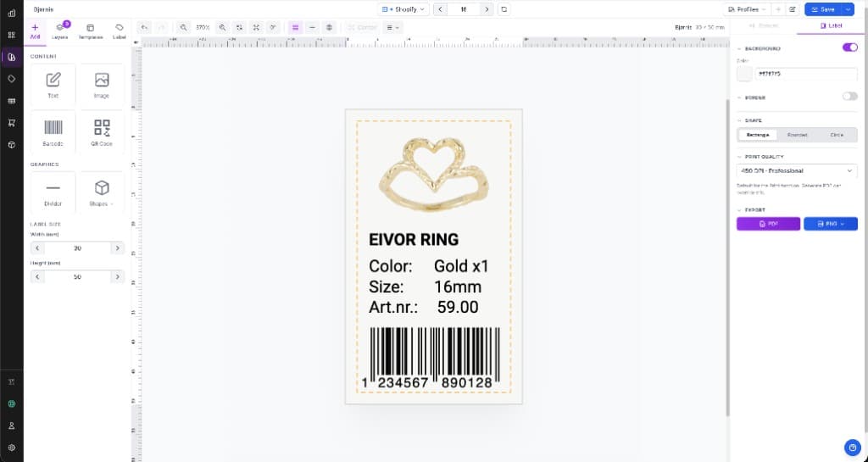The height and width of the screenshot is (462, 868).
Task: Turn off the Background toggle
Action: click(849, 47)
